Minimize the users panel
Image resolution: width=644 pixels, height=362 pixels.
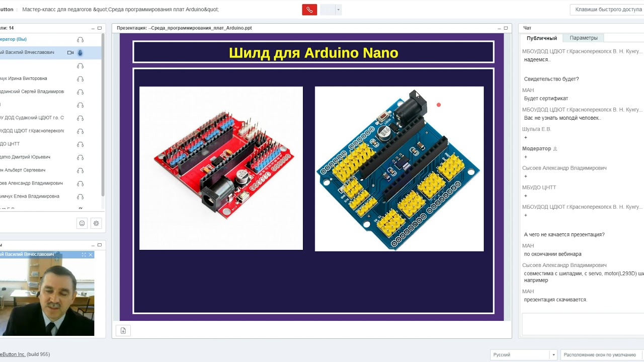(x=93, y=28)
